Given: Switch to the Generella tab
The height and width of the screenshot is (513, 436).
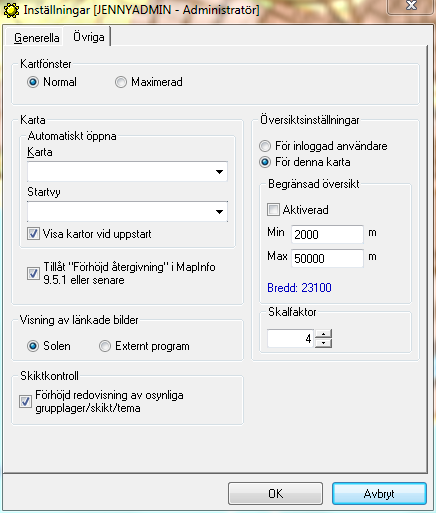Looking at the screenshot, I should [x=37, y=37].
